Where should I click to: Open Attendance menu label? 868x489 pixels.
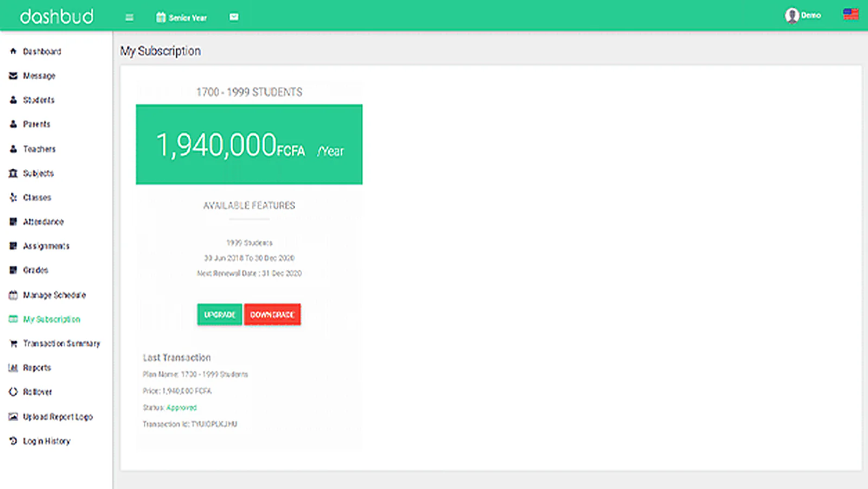pos(43,221)
